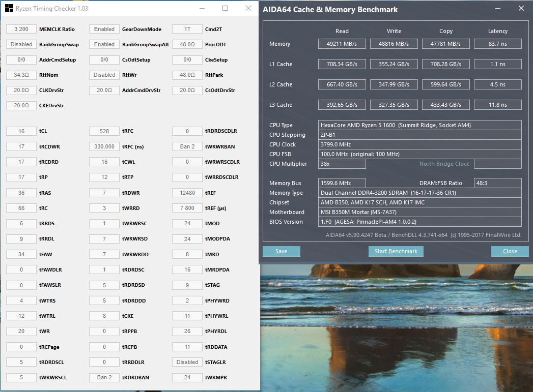Click the tRFC value 528

pyautogui.click(x=104, y=131)
